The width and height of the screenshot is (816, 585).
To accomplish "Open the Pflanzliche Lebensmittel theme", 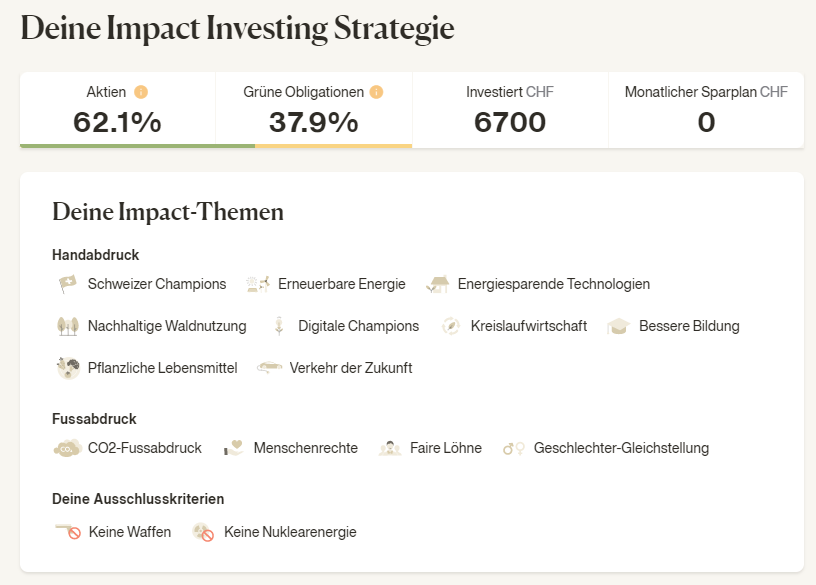I will (x=162, y=368).
